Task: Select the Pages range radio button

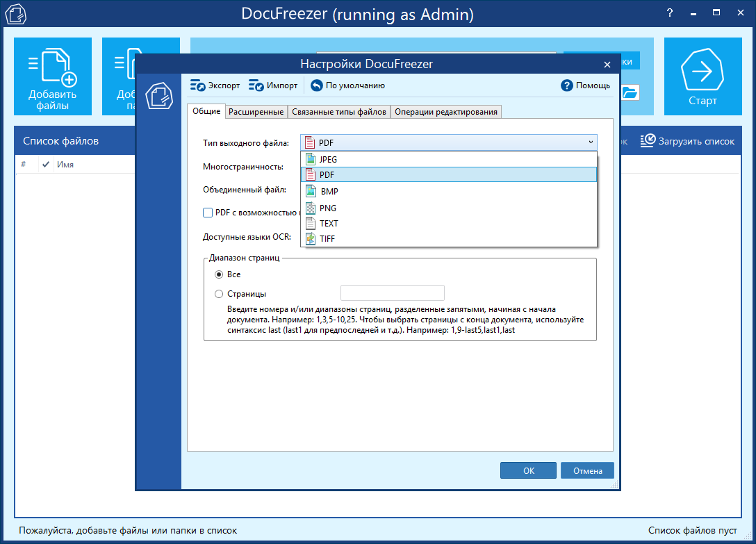Action: point(219,294)
